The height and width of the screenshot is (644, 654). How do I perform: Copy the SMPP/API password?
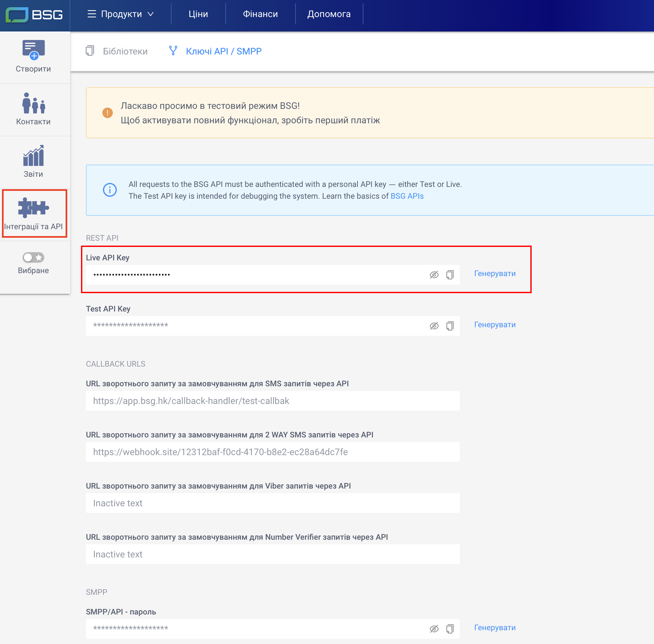point(450,629)
